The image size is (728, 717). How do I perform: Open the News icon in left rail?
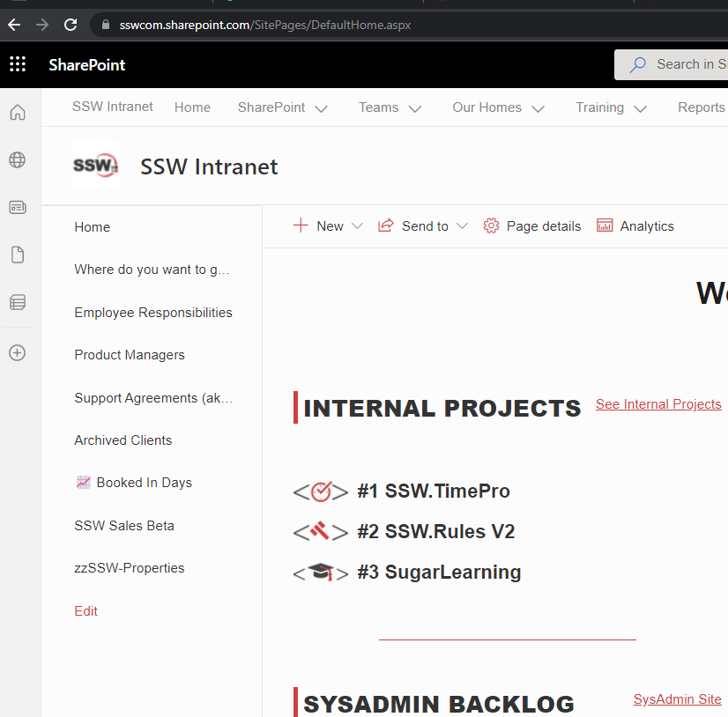(x=18, y=208)
